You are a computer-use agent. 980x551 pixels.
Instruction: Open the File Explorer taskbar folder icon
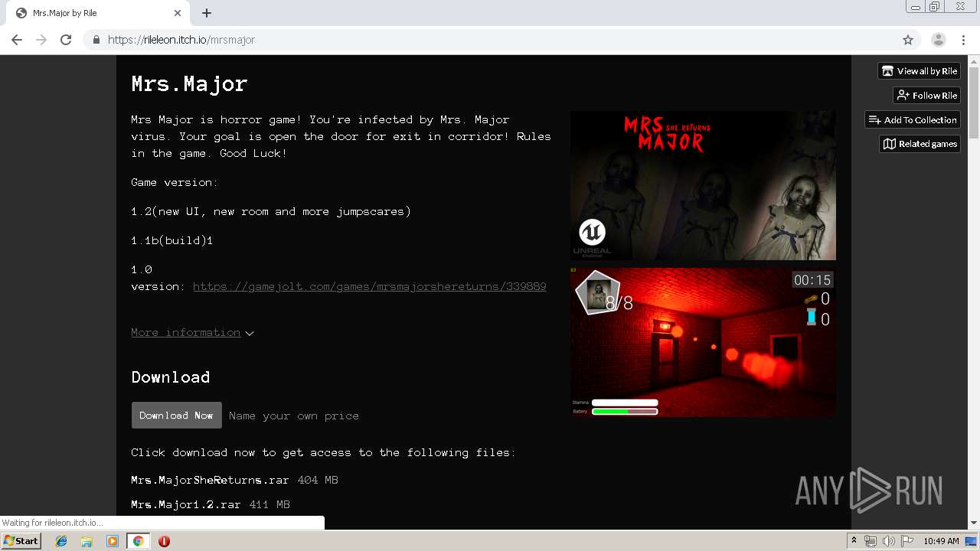[x=87, y=541]
